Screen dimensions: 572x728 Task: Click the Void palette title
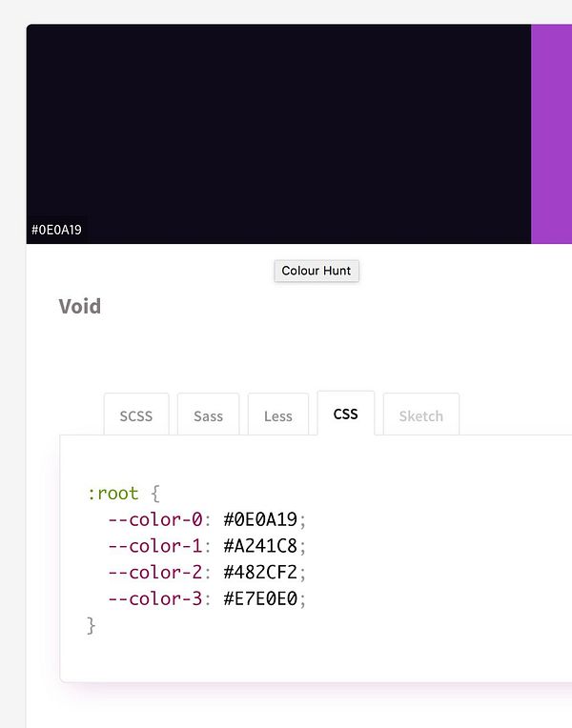coord(80,306)
